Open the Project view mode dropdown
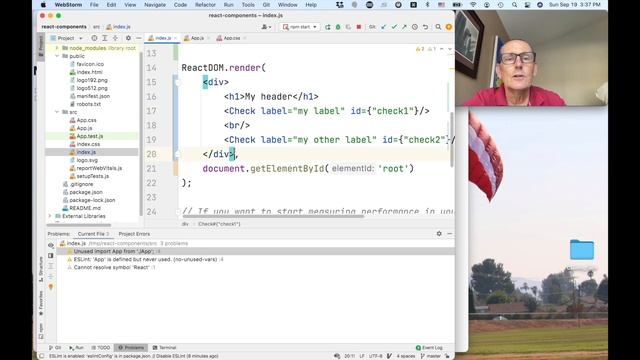 66,38
